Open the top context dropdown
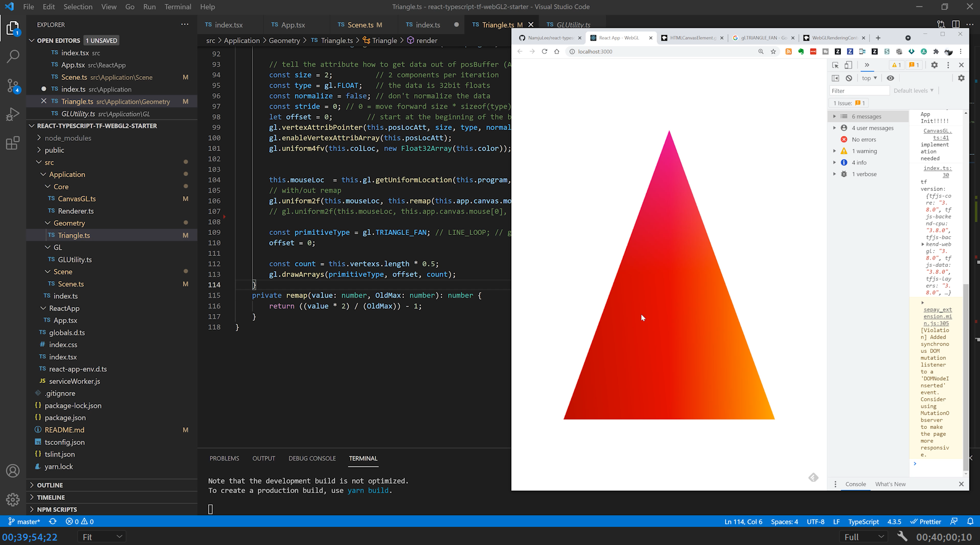This screenshot has height=545, width=980. point(869,78)
